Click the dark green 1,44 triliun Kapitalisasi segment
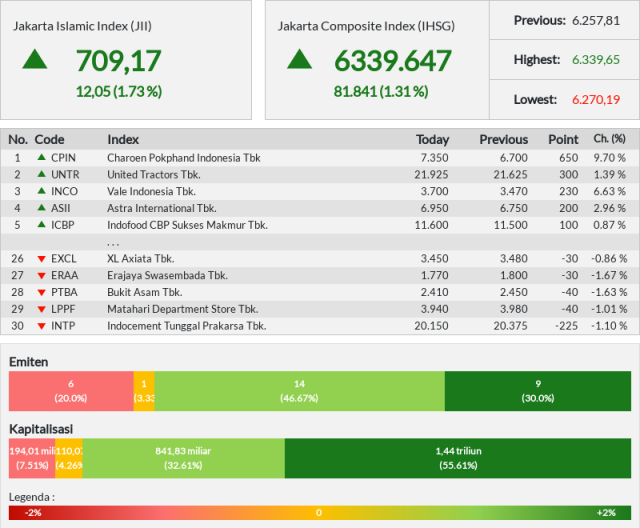This screenshot has height=528, width=640. 458,458
